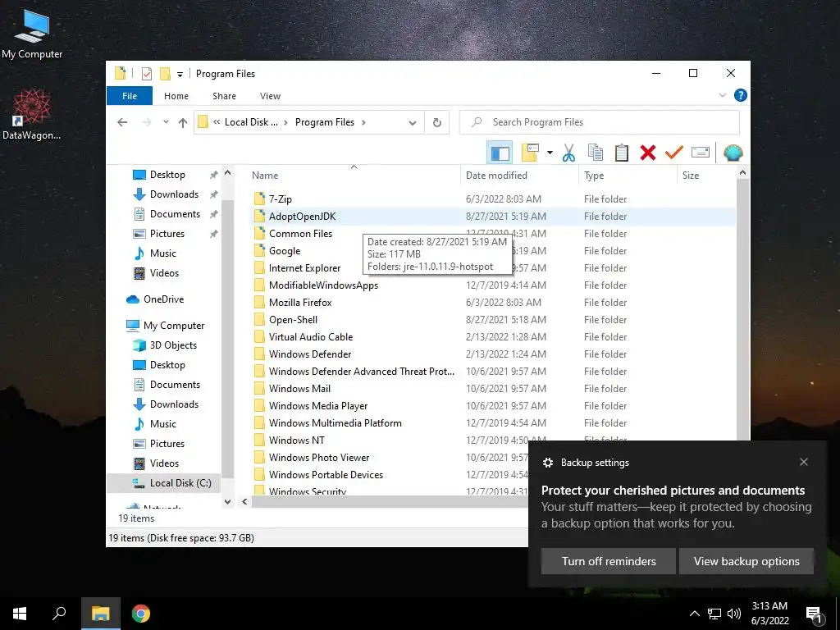Open the volume speaker tray icon

click(x=734, y=614)
